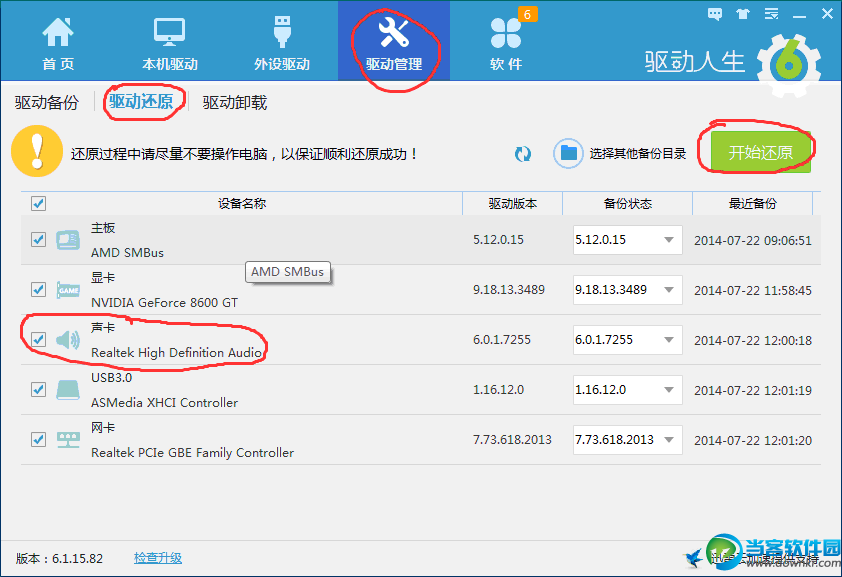Toggle the ASMedia XHCI Controller checkbox
Screen dimensions: 842x577
point(38,389)
